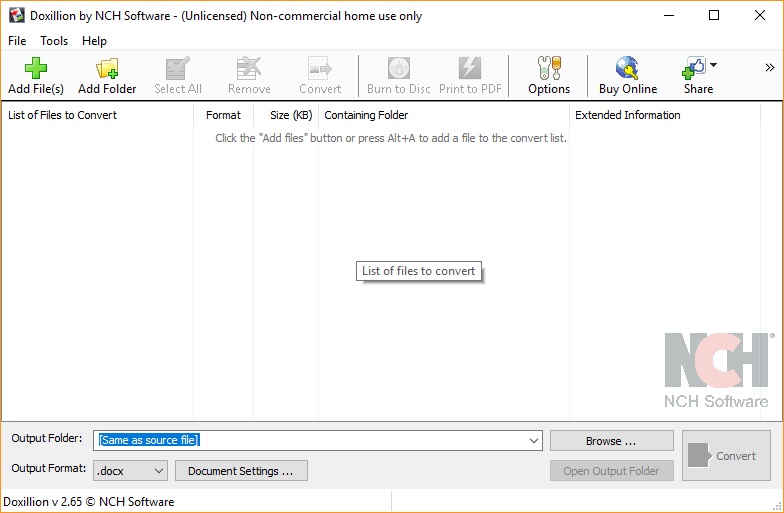Maximize the Doxillion window

pyautogui.click(x=714, y=16)
